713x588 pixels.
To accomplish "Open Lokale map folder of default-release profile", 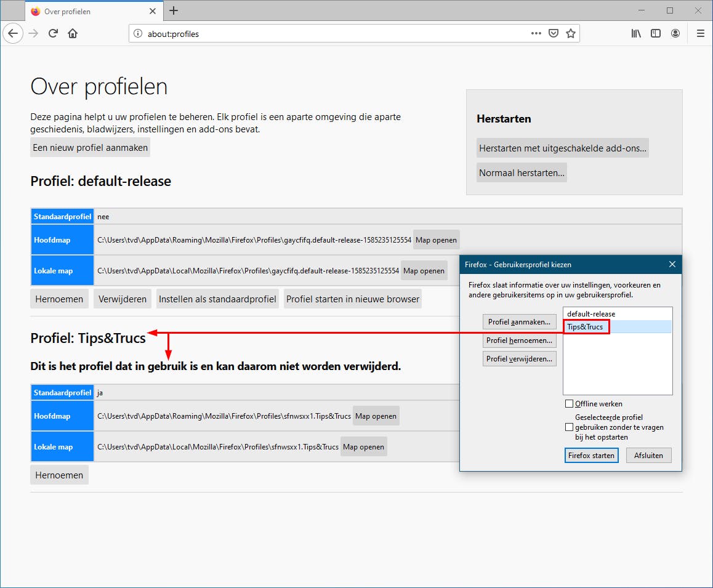I will (x=424, y=271).
